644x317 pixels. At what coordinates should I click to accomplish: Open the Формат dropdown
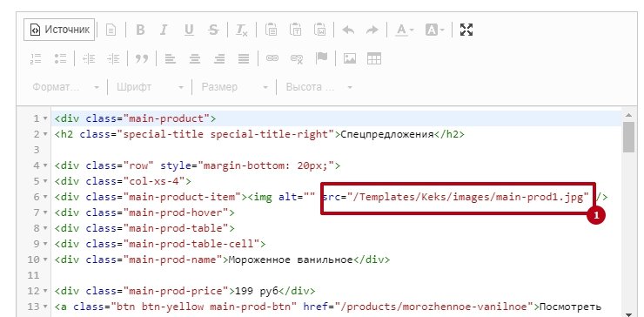(66, 87)
